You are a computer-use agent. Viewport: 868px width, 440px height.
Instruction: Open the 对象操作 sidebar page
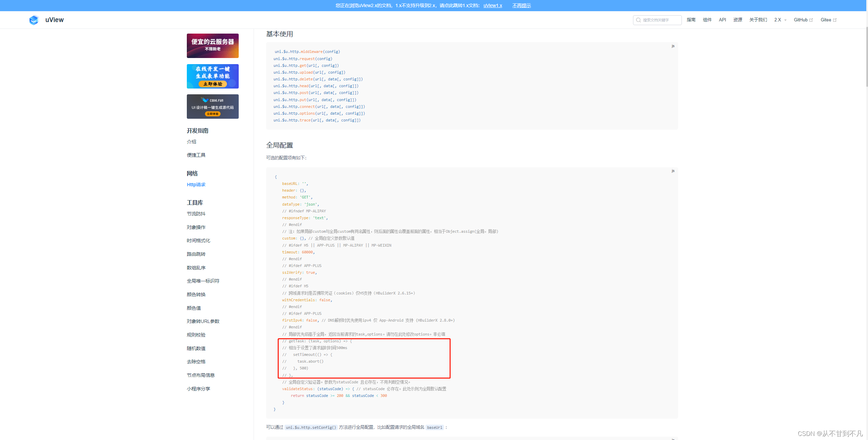196,227
